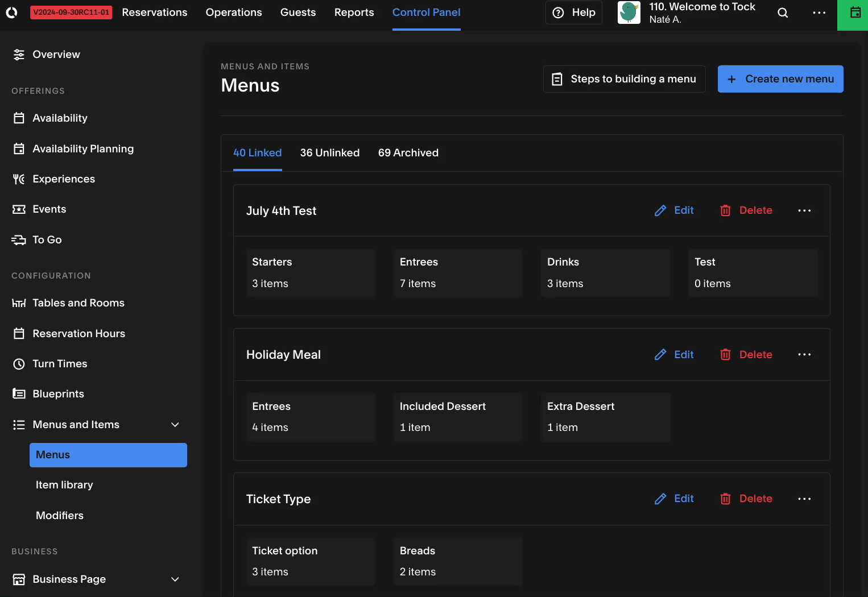The width and height of the screenshot is (868, 597).
Task: Open the Reports menu
Action: pos(354,13)
